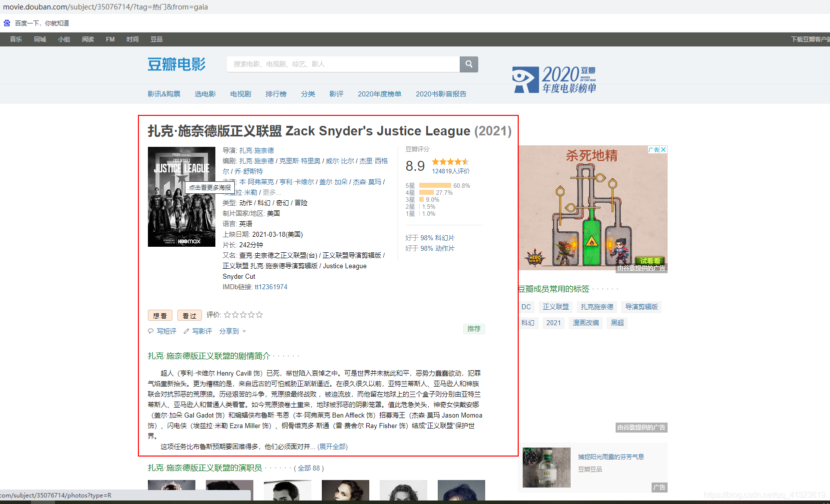Click the 豆瓣电影 logo
The width and height of the screenshot is (830, 504).
click(x=176, y=64)
